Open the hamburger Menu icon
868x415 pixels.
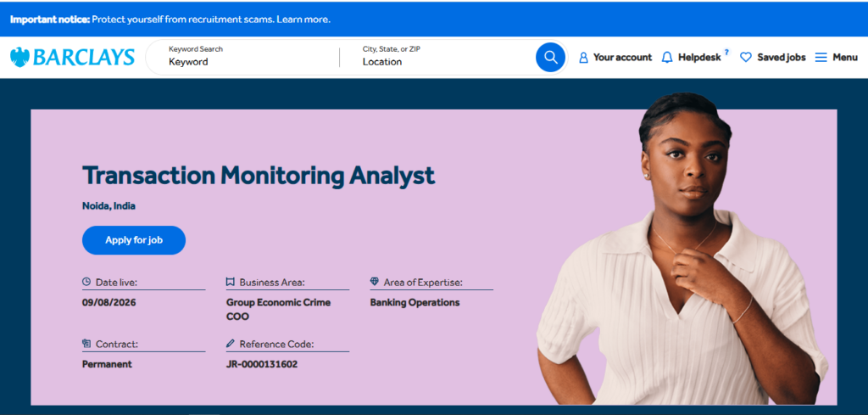[821, 57]
